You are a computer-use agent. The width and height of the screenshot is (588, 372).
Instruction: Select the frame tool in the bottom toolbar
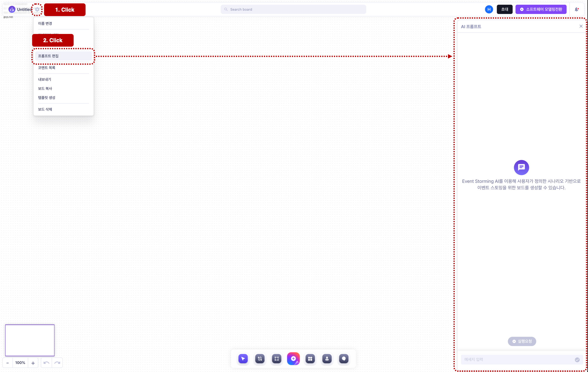tap(277, 359)
